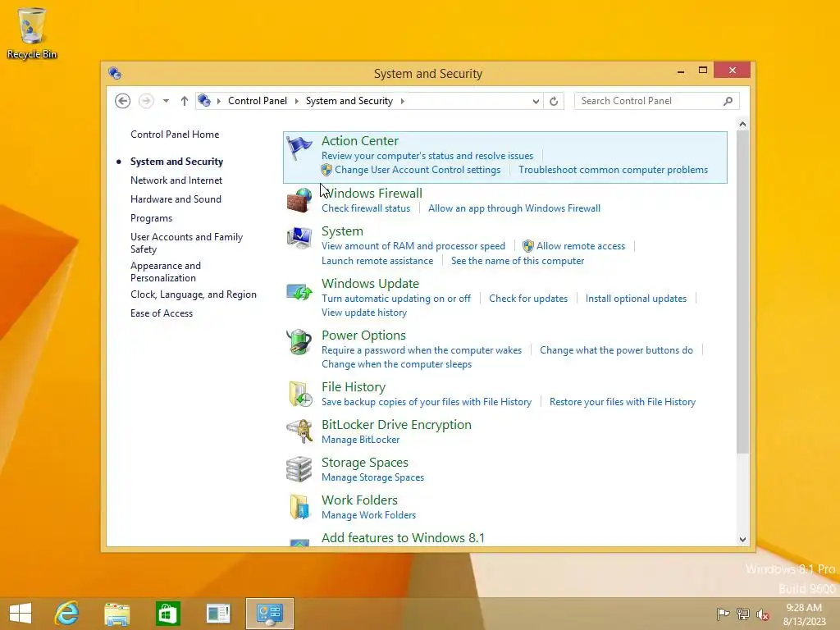This screenshot has height=630, width=840.
Task: Click See the name of this computer
Action: point(518,261)
